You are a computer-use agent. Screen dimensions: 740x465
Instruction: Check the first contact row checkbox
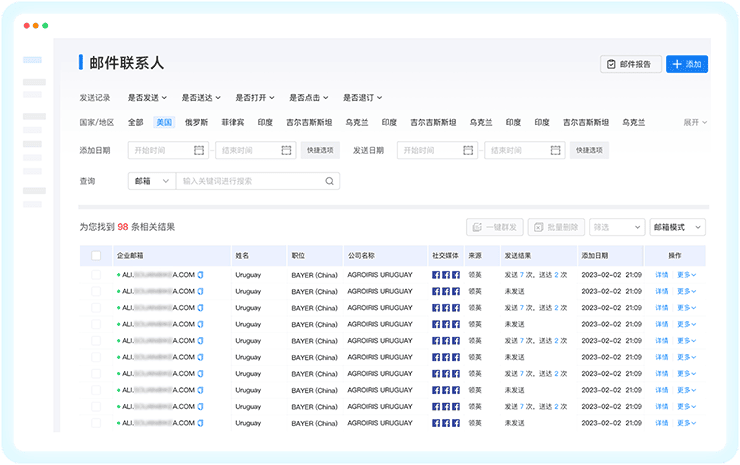tap(96, 275)
